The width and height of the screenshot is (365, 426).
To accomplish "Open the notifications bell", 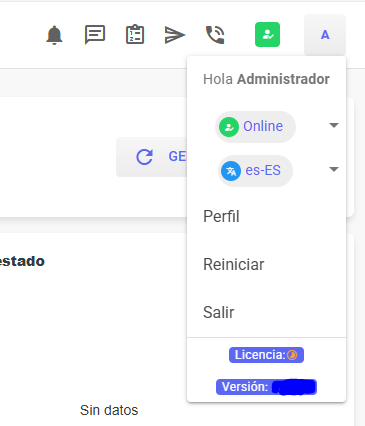I will [x=54, y=35].
